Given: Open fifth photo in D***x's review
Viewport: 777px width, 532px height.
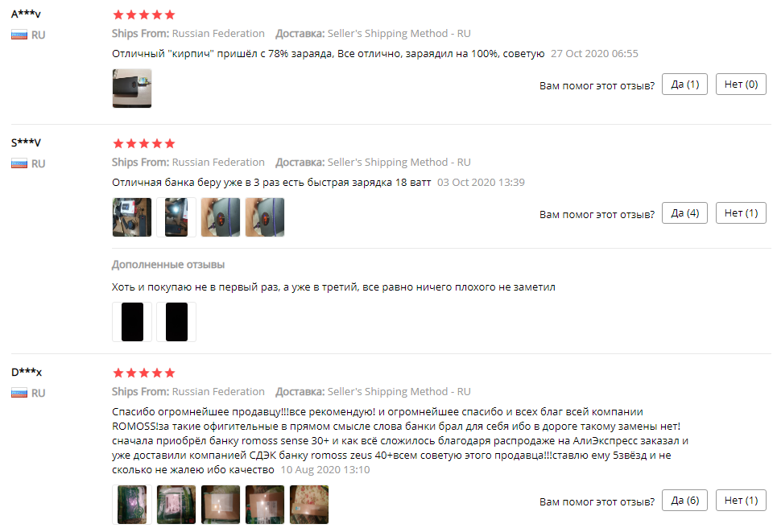Looking at the screenshot, I should pyautogui.click(x=309, y=505).
